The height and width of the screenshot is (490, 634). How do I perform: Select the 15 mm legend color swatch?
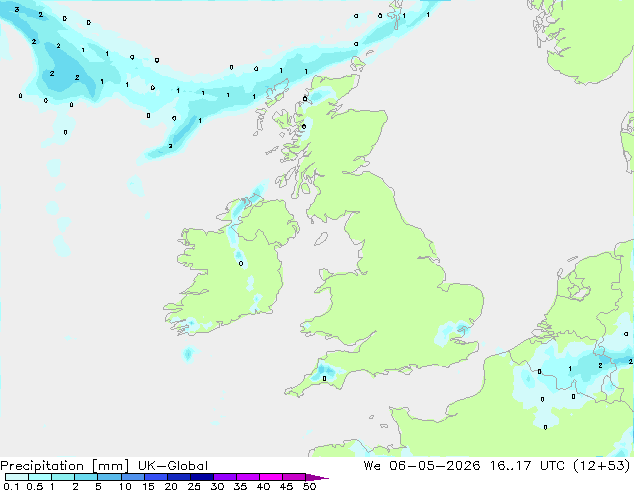pos(156,477)
